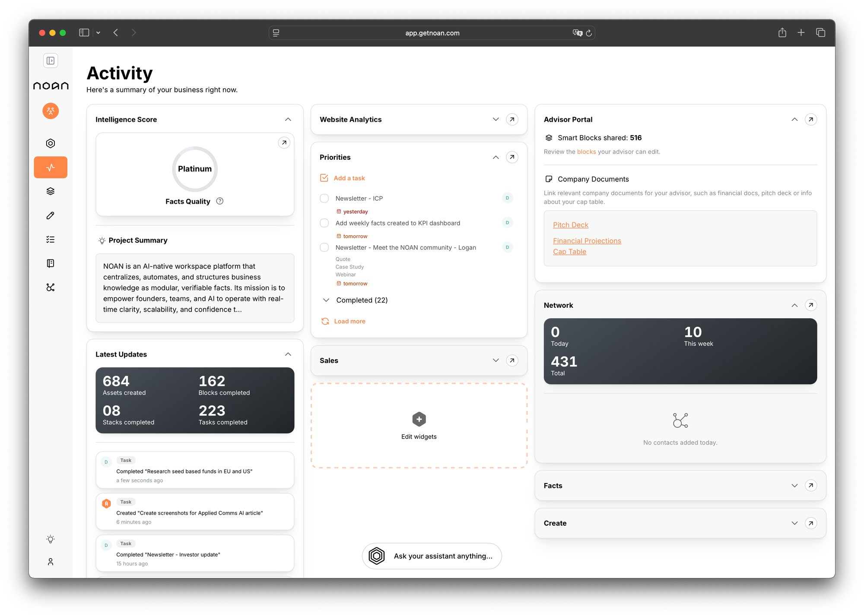Check off Add weekly facts to KPI dashboard
864x616 pixels.
324,223
